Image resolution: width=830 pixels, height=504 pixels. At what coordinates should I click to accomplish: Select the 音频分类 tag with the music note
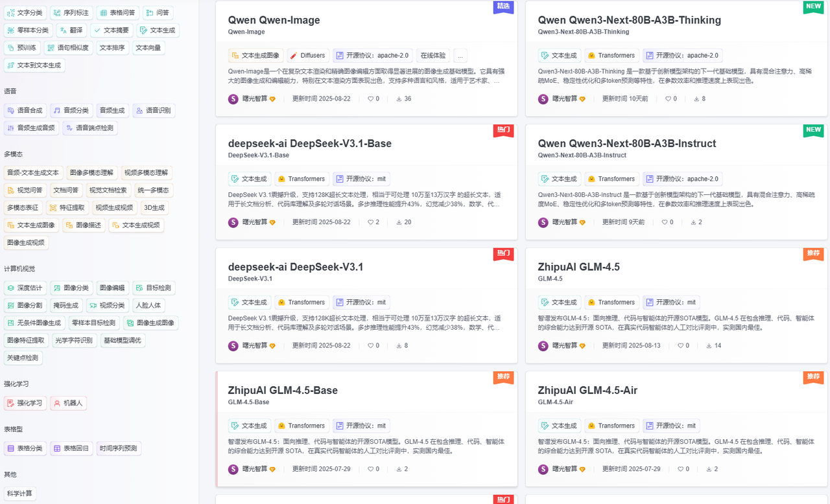pyautogui.click(x=71, y=111)
